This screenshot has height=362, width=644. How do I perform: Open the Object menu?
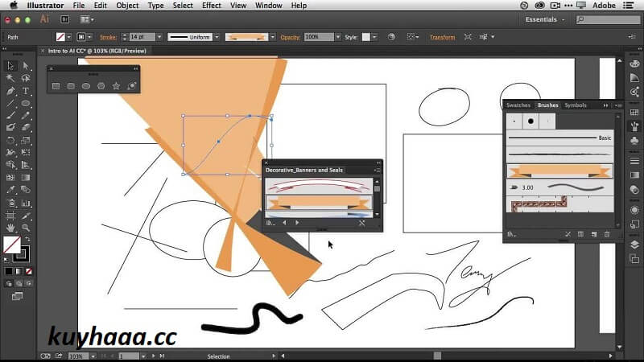(127, 6)
